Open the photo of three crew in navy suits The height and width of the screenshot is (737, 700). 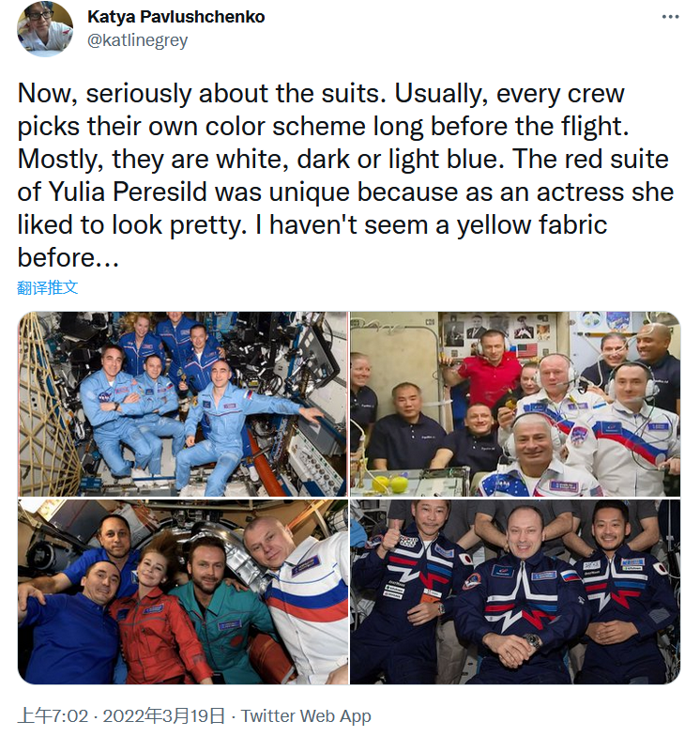click(x=515, y=591)
